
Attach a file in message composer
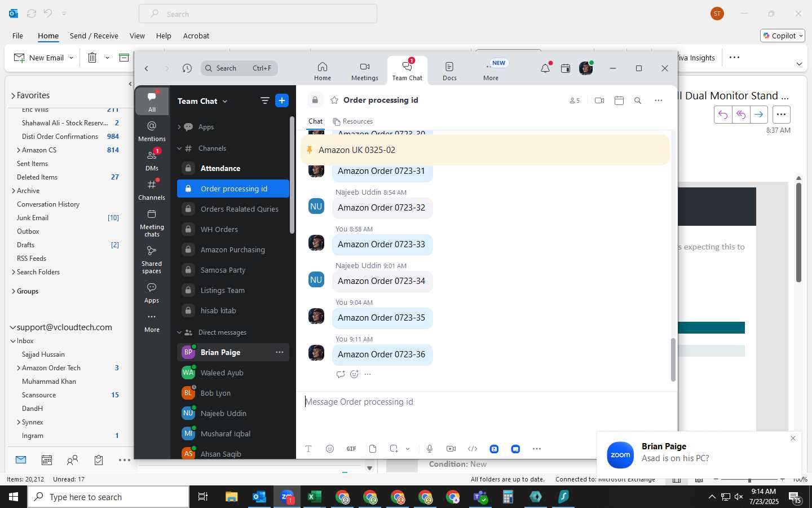tap(373, 449)
